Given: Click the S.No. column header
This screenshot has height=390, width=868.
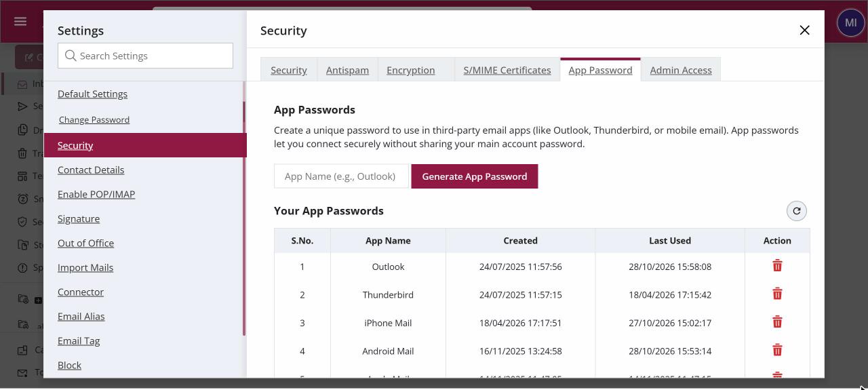Looking at the screenshot, I should coord(302,241).
